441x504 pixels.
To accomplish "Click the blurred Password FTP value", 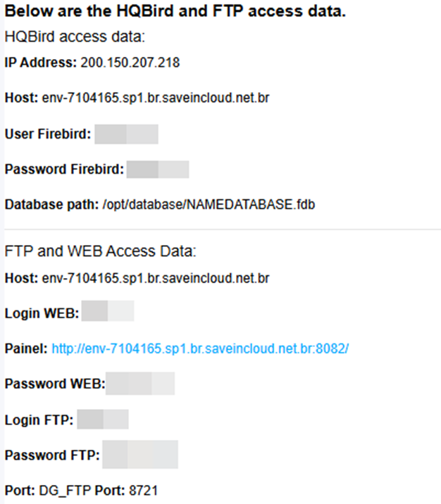I will pos(140,455).
